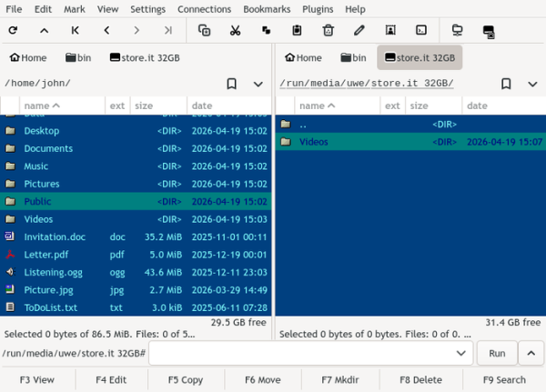Screen dimensions: 546x392
Task: Select the right pane bin device button
Action: (x=353, y=57)
